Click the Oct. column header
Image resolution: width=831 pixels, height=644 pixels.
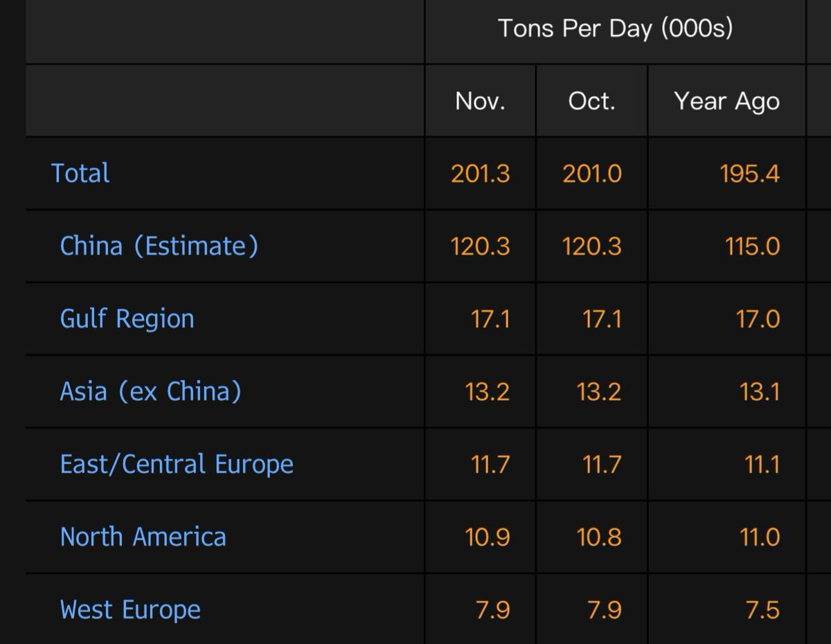pyautogui.click(x=591, y=101)
